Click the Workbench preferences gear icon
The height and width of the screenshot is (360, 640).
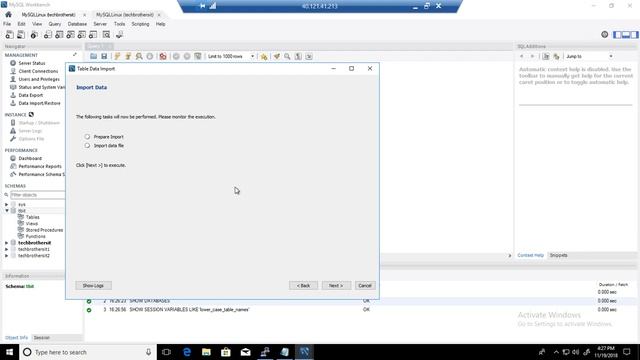coord(605,35)
